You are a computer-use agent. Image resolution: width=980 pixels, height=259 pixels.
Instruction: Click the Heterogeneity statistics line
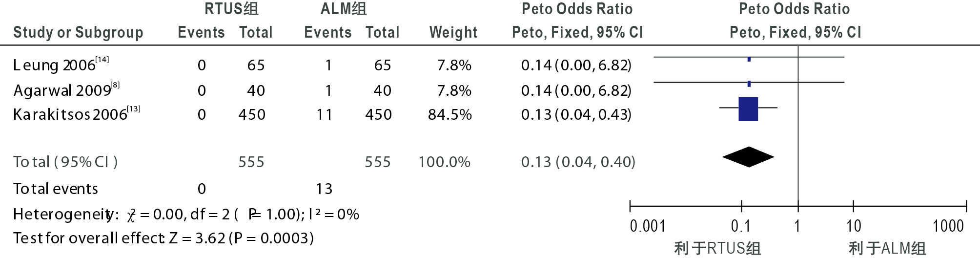tap(186, 214)
